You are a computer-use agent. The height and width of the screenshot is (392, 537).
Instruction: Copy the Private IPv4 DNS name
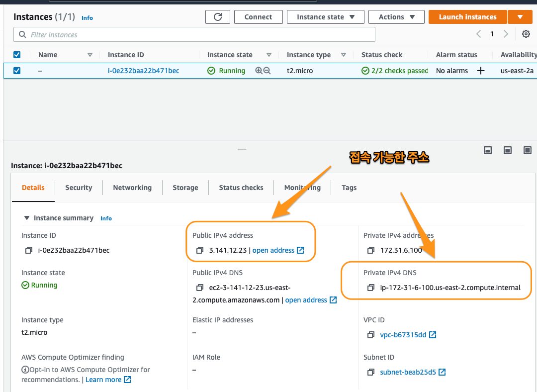[x=371, y=288]
